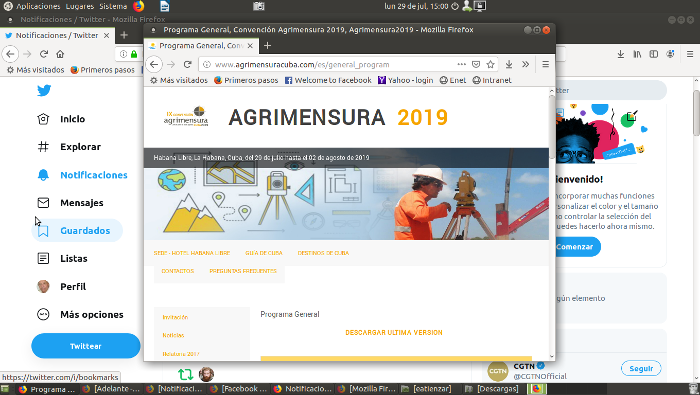Go back in Agrimensura Firefox window
The height and width of the screenshot is (395, 700).
tap(154, 64)
